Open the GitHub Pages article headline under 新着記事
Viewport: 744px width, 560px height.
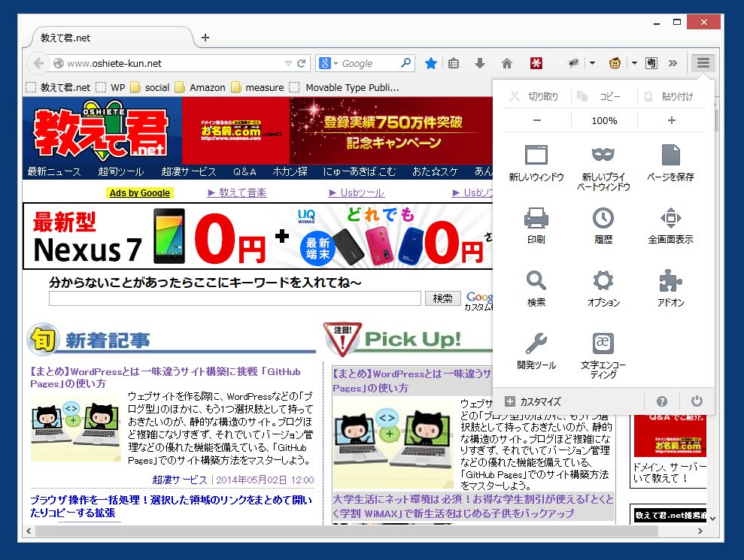coord(165,377)
